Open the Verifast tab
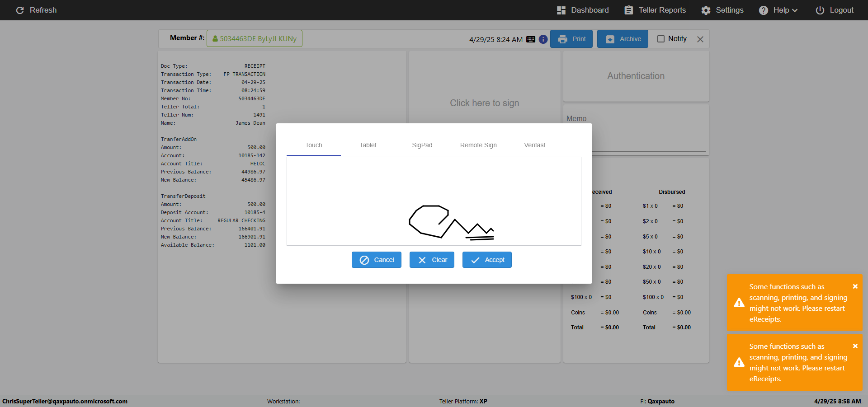 [x=535, y=145]
